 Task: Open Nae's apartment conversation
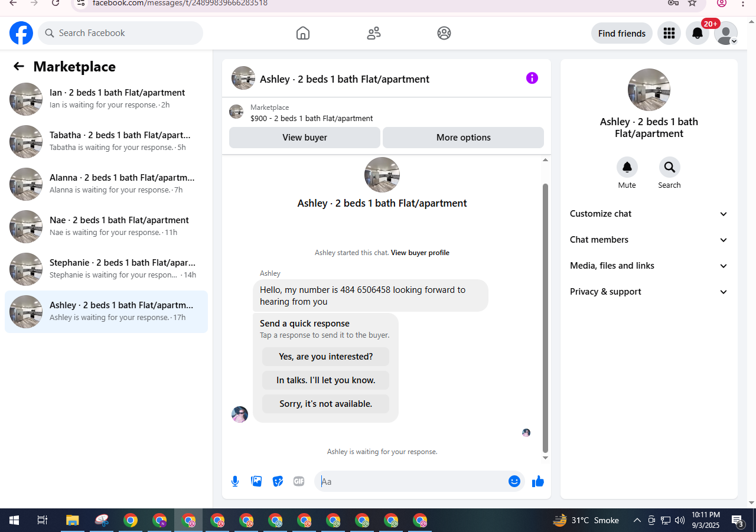pyautogui.click(x=106, y=227)
